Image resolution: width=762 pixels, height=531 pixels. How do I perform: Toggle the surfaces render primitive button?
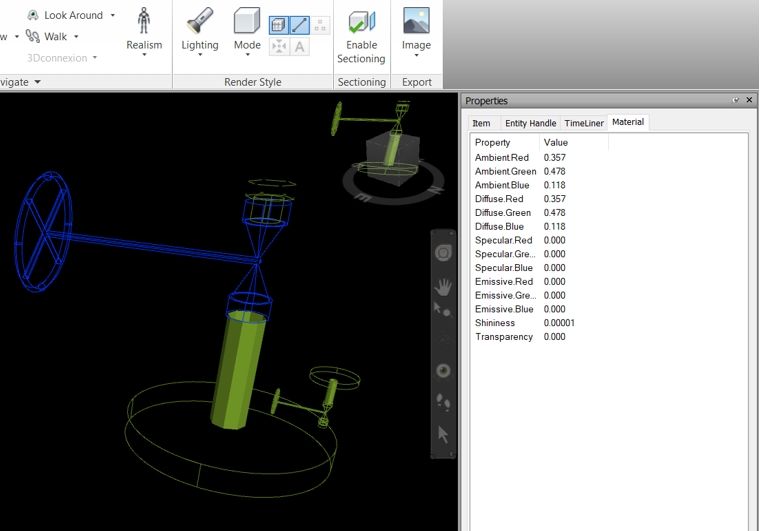point(279,26)
